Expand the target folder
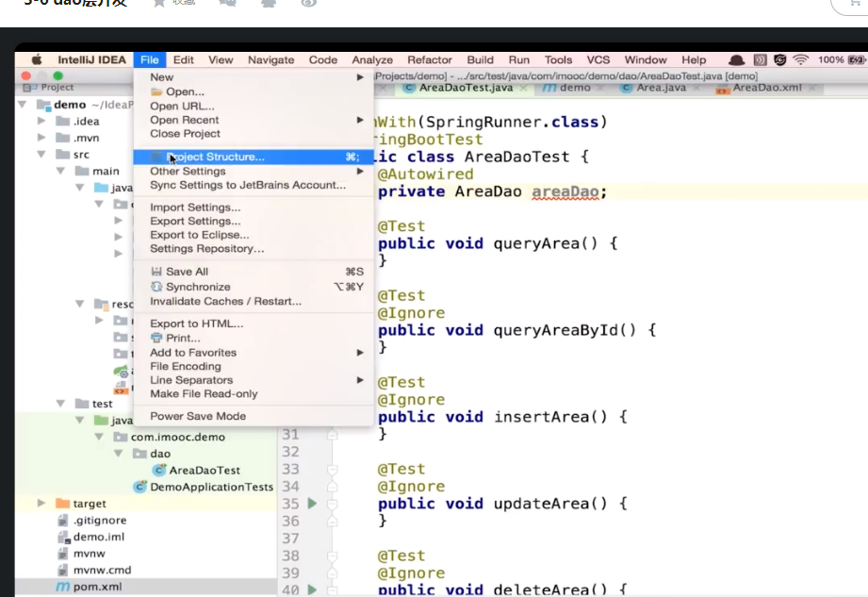The height and width of the screenshot is (597, 868). click(x=41, y=503)
